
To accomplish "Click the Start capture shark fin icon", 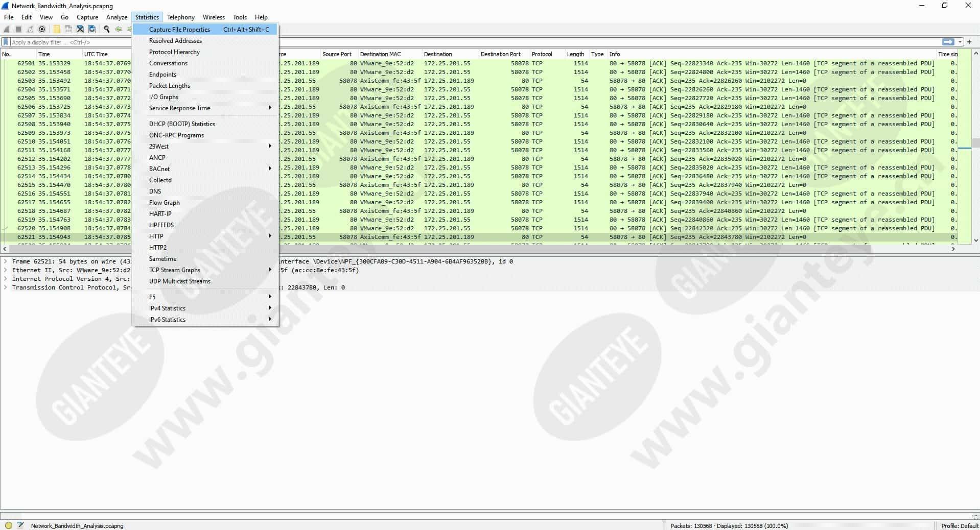I will click(x=7, y=29).
